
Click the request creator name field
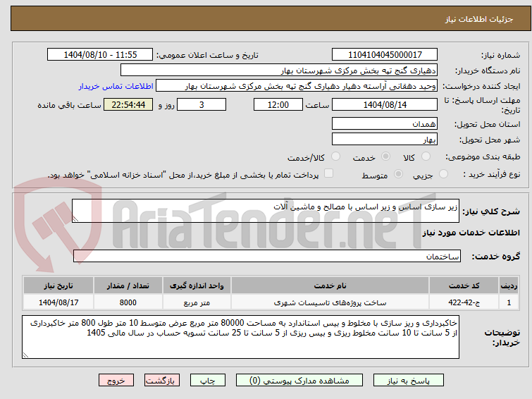click(x=296, y=86)
